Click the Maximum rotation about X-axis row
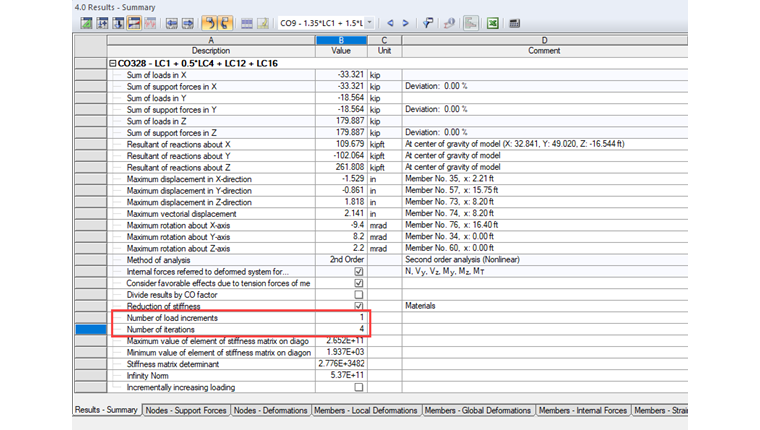Image resolution: width=760 pixels, height=430 pixels. (x=397, y=225)
